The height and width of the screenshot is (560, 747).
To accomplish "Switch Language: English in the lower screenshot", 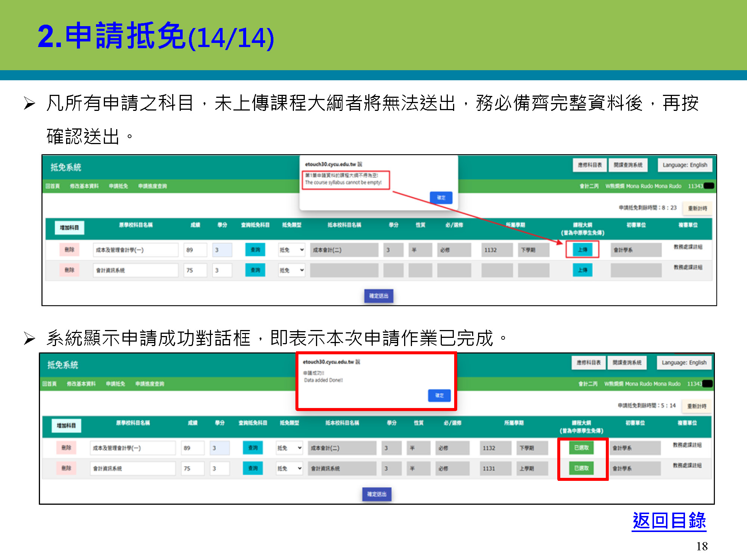I will [684, 363].
